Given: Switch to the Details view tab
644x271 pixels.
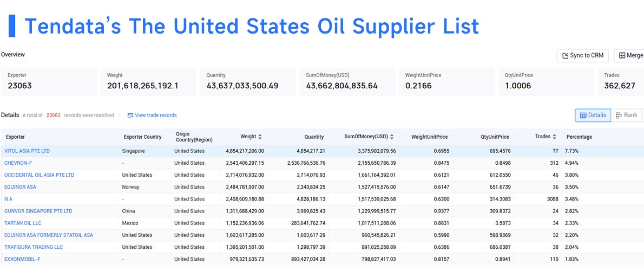Looking at the screenshot, I should pyautogui.click(x=593, y=115).
